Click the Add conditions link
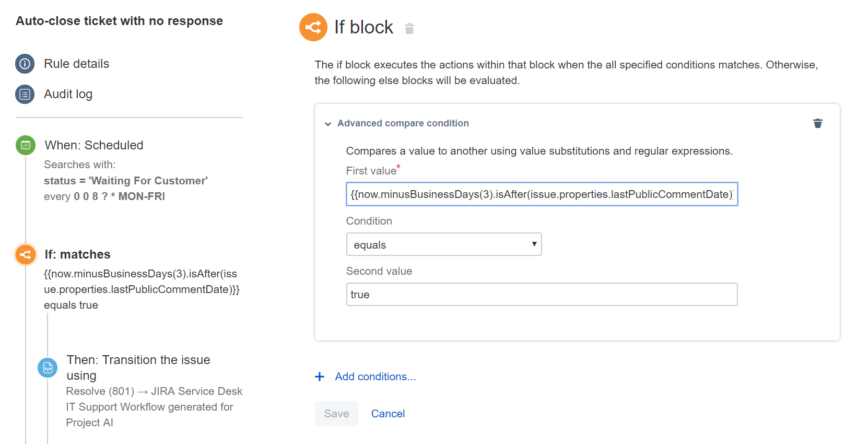Screen dimensions: 868x444 375,377
